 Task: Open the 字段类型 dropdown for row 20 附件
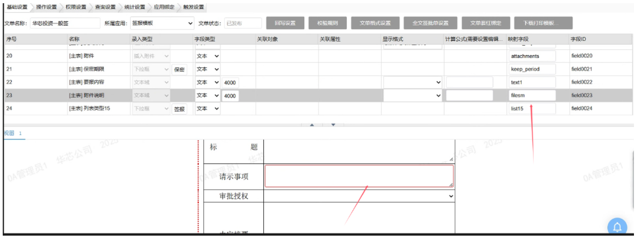point(208,56)
